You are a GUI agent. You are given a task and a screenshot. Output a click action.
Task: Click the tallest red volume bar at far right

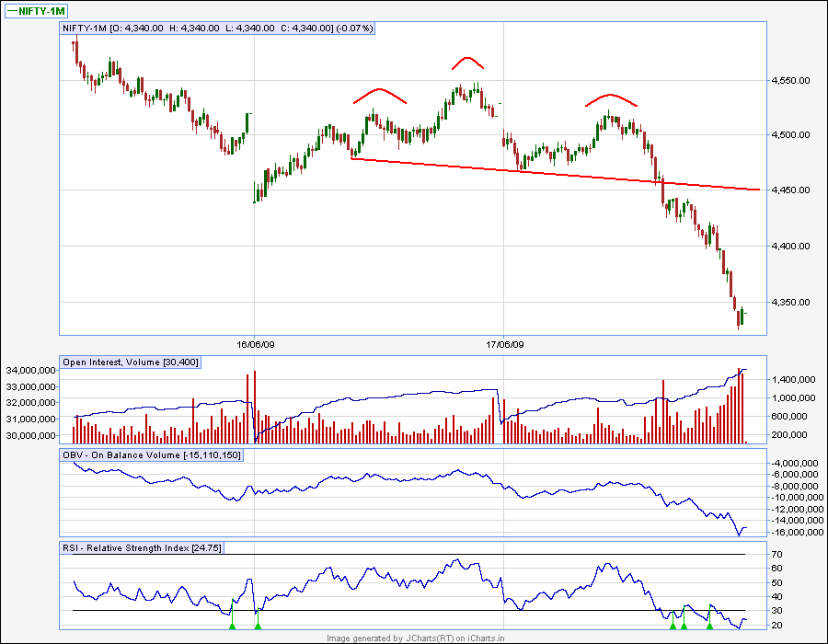point(739,406)
